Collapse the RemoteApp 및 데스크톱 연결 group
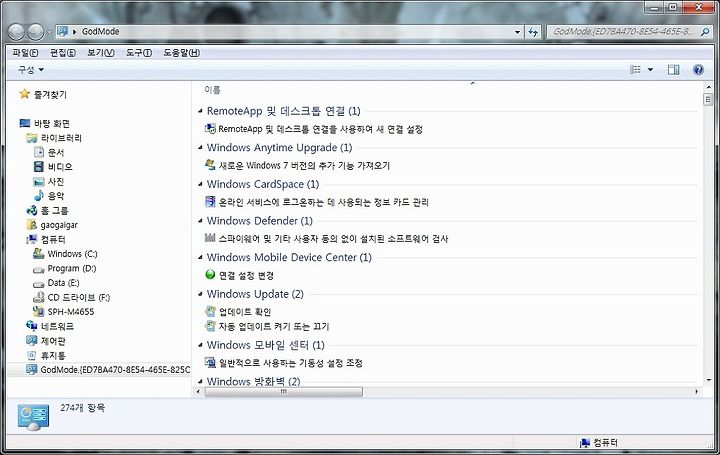This screenshot has height=455, width=720. pyautogui.click(x=200, y=111)
